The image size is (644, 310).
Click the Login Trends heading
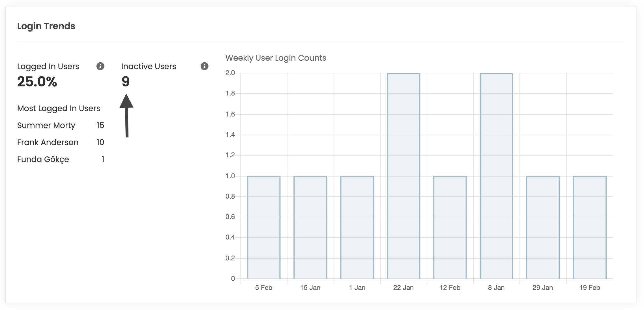(46, 26)
